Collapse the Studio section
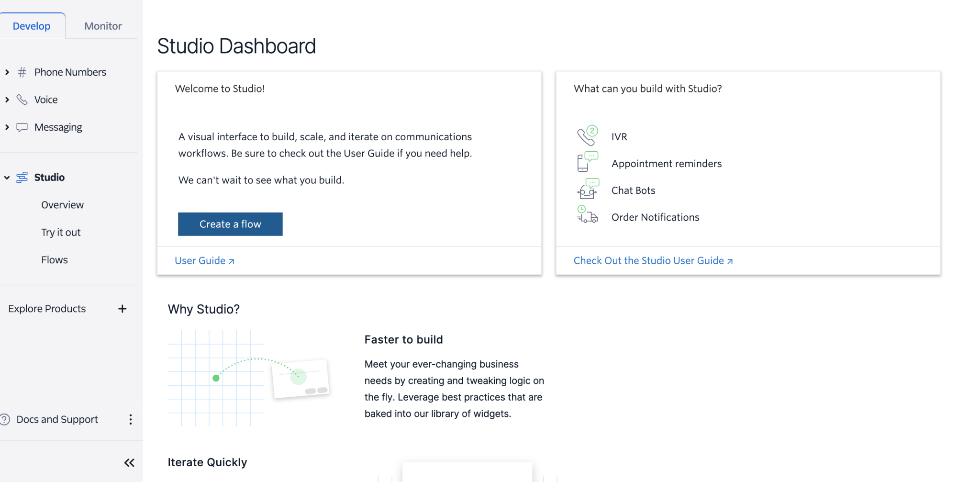980x482 pixels. [x=7, y=177]
